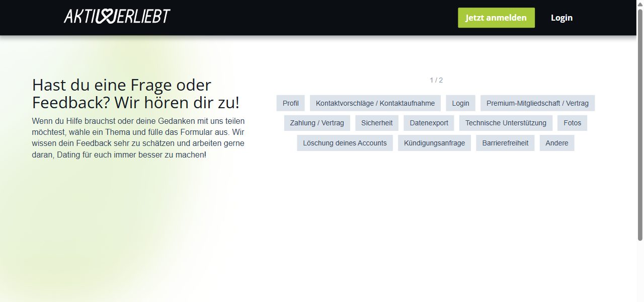Choose the Barrierefreiheit topic
Screen dimensions: 644x302
(x=505, y=143)
